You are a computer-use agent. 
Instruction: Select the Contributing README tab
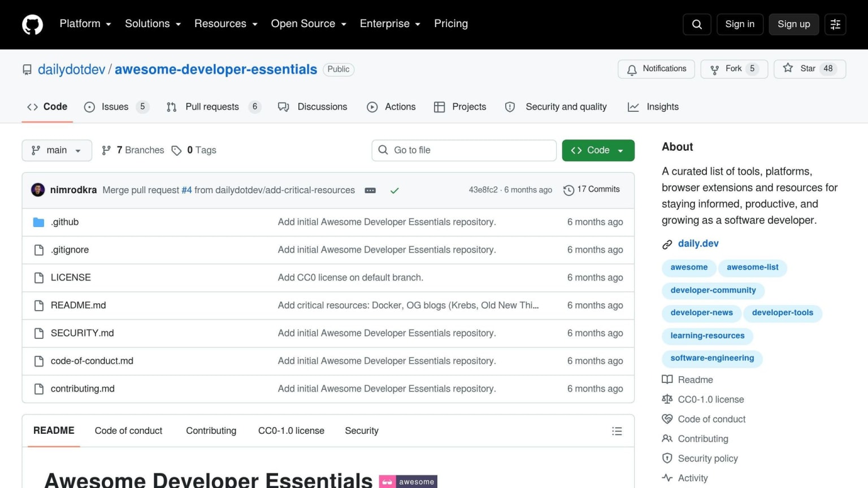click(x=211, y=431)
